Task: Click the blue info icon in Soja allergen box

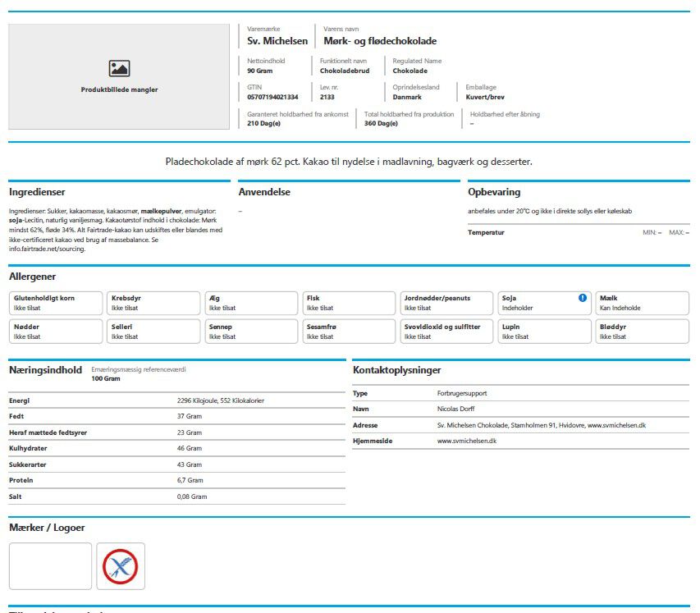Action: click(583, 298)
